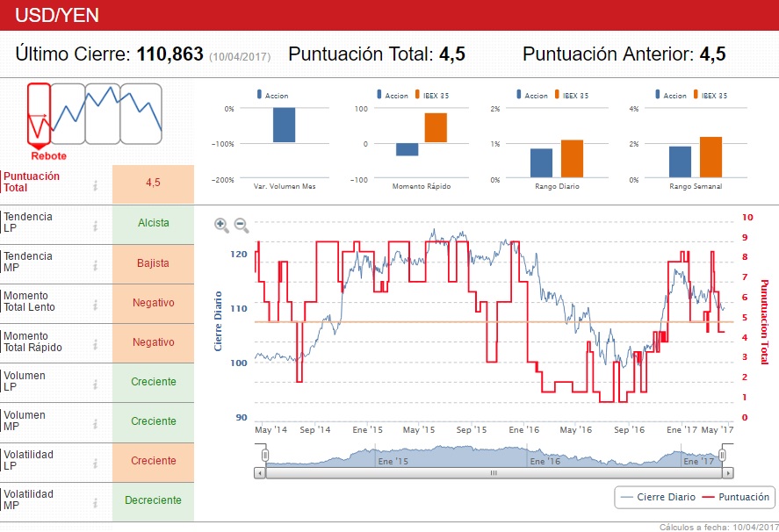Click the Tendencia LP row label
Screen dimensions: 779x532
pyautogui.click(x=28, y=222)
